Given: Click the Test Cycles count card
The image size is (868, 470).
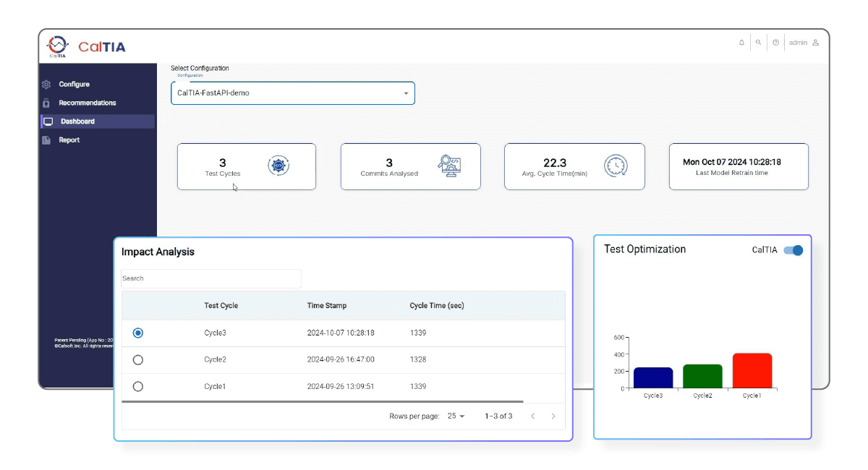Looking at the screenshot, I should (x=247, y=166).
